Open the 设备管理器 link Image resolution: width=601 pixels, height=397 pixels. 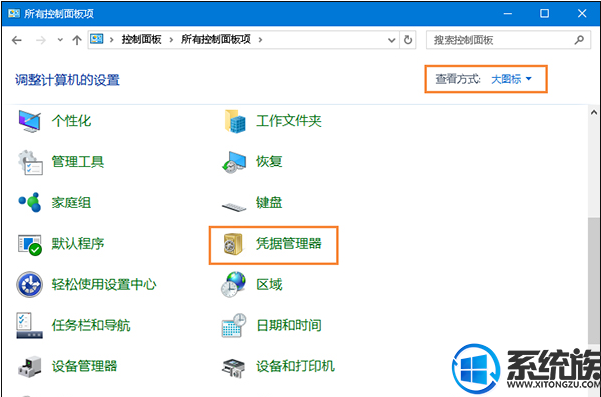(84, 366)
